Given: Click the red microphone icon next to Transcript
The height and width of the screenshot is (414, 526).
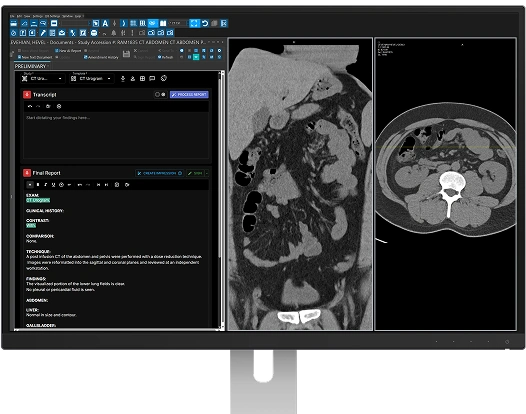Looking at the screenshot, I should pos(27,95).
